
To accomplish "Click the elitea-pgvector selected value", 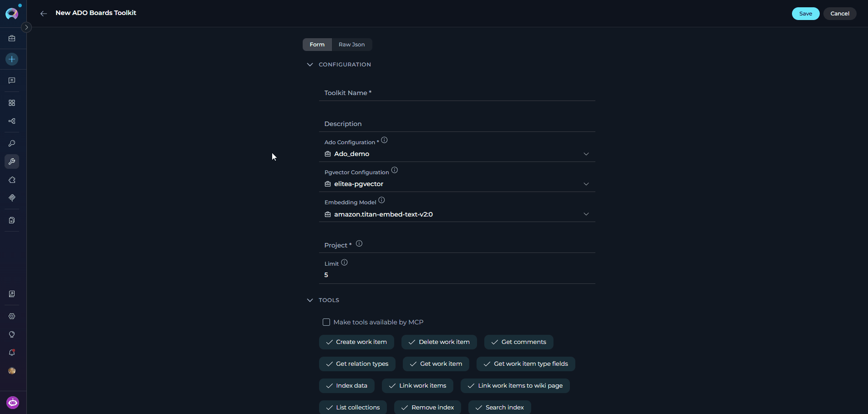I will 359,184.
